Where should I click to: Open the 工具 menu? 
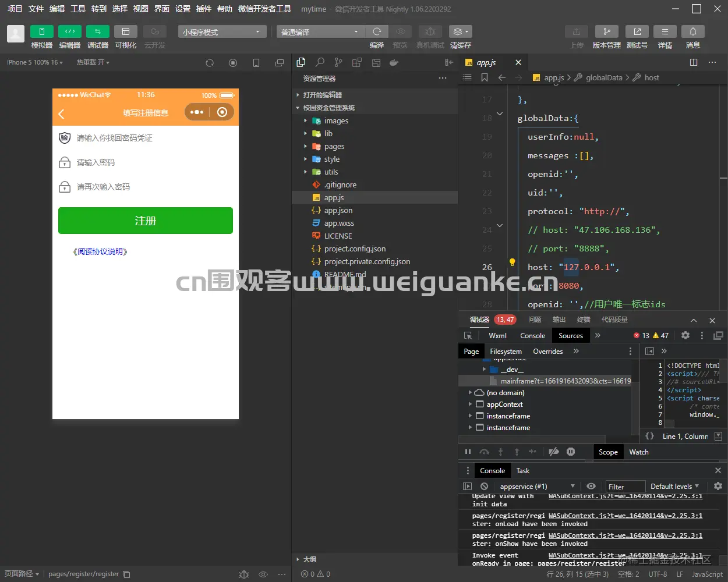[78, 9]
